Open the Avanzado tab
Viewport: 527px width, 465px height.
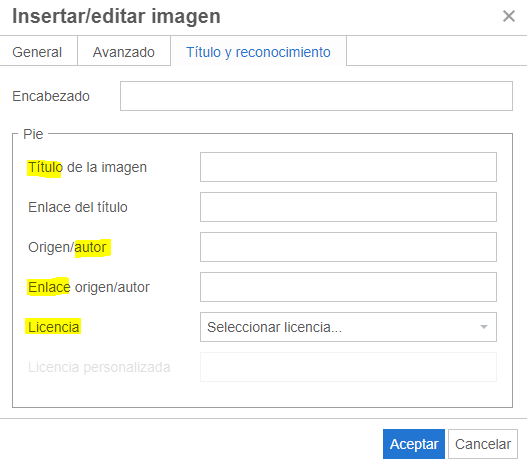click(x=124, y=51)
